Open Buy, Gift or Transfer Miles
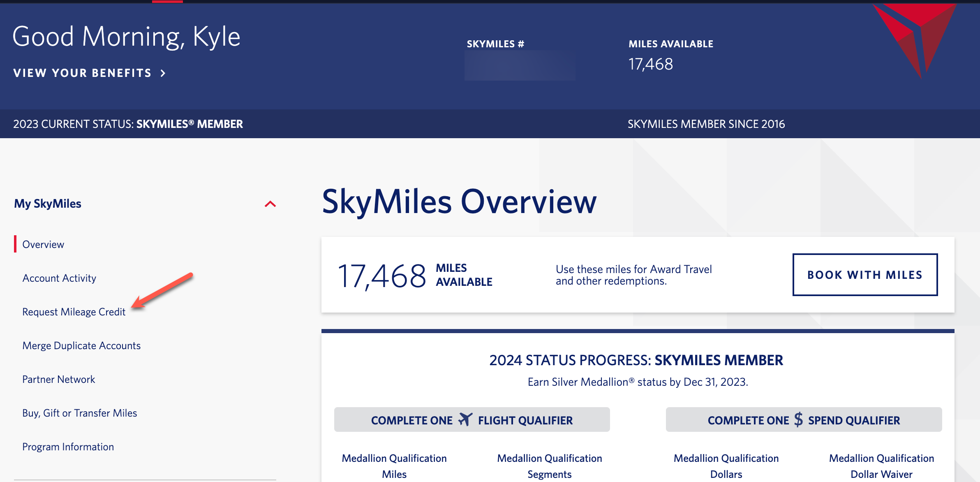 (x=80, y=413)
